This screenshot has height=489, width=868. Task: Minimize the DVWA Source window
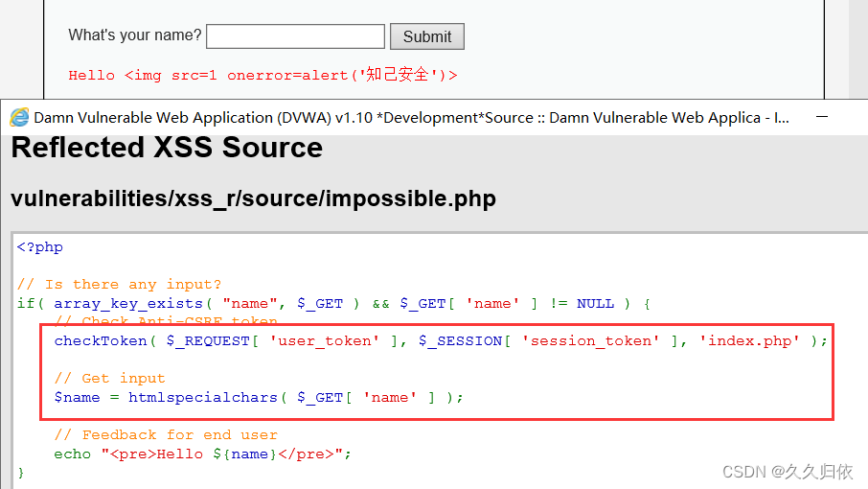[x=821, y=117]
